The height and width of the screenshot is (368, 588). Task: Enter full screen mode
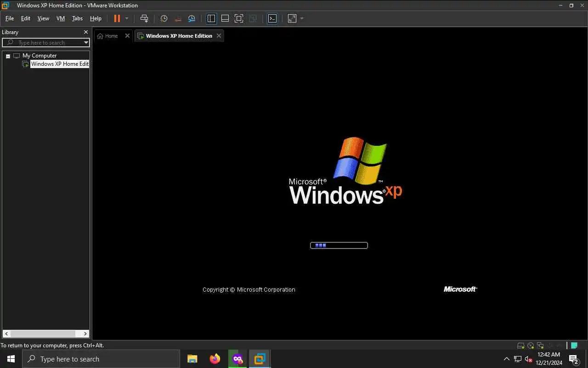click(239, 18)
